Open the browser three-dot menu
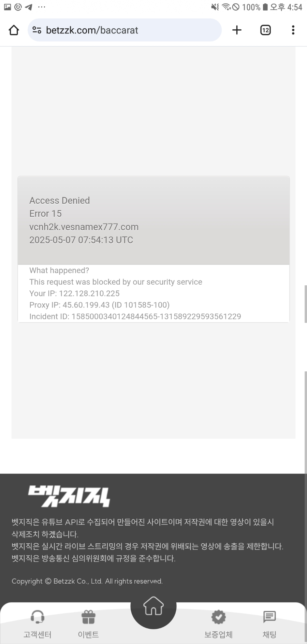Image resolution: width=307 pixels, height=644 pixels. [293, 30]
